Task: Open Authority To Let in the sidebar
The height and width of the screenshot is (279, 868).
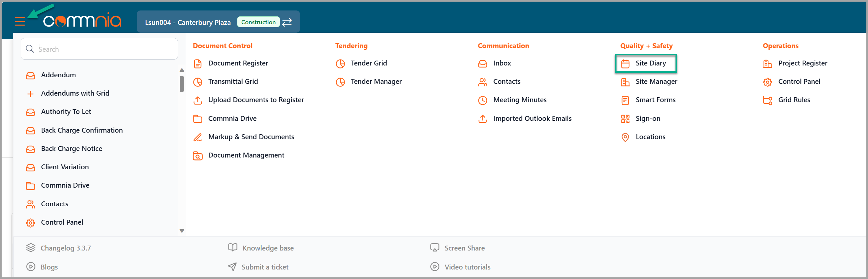Action: pos(66,112)
